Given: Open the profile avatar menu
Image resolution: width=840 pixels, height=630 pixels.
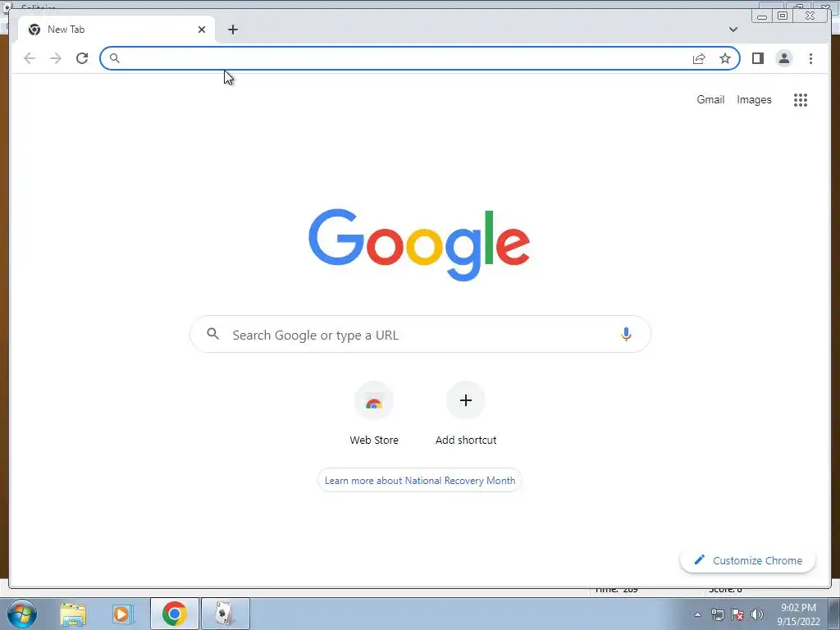Looking at the screenshot, I should click(x=783, y=58).
